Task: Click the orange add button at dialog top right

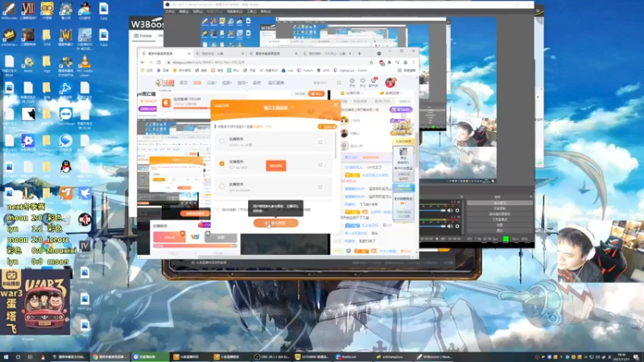Action: tap(327, 126)
